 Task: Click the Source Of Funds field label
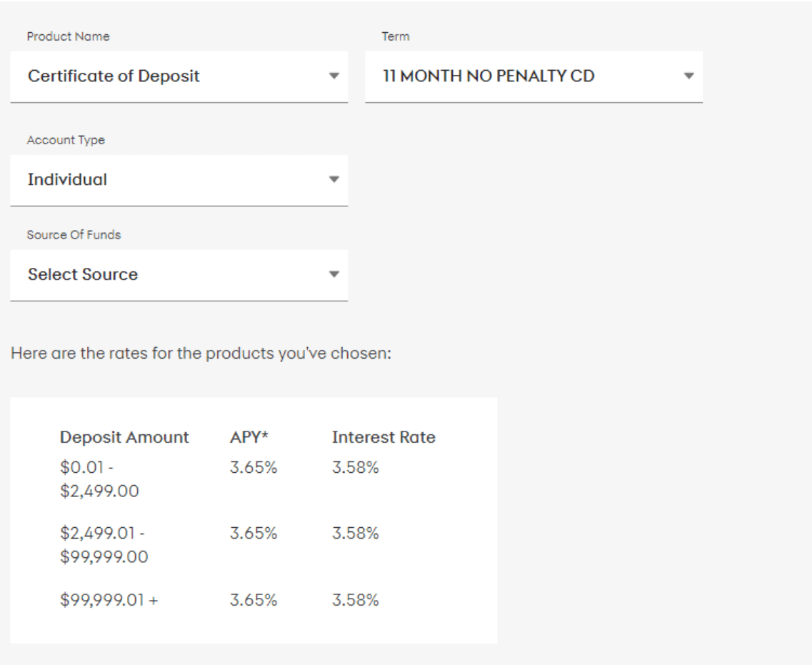[x=74, y=235]
